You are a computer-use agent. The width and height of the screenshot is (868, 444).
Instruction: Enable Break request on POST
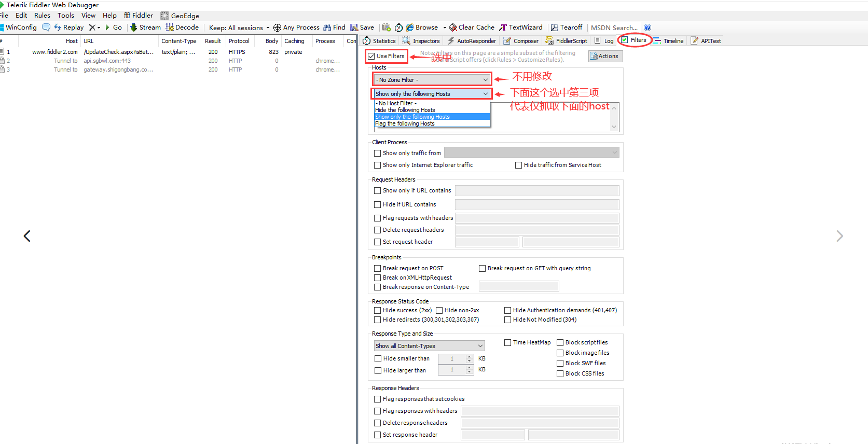point(378,268)
